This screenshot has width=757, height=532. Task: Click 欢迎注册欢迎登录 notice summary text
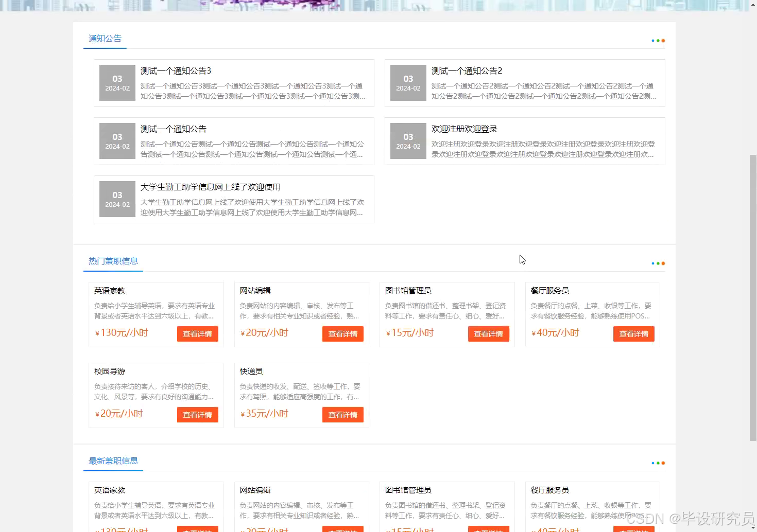coord(543,149)
